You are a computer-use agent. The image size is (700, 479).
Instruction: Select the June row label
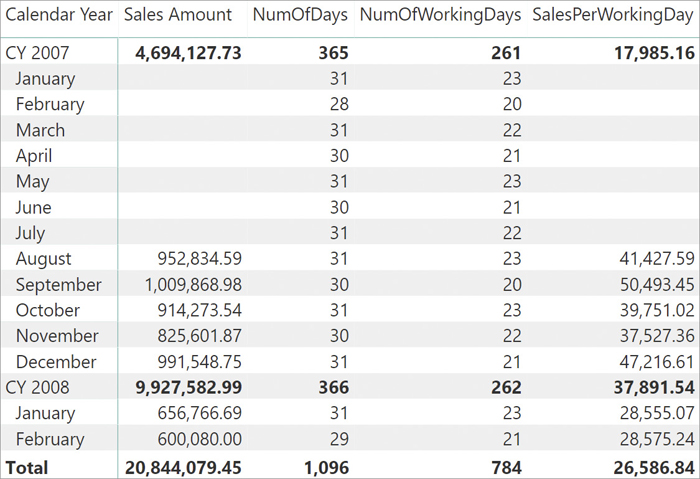(x=33, y=208)
